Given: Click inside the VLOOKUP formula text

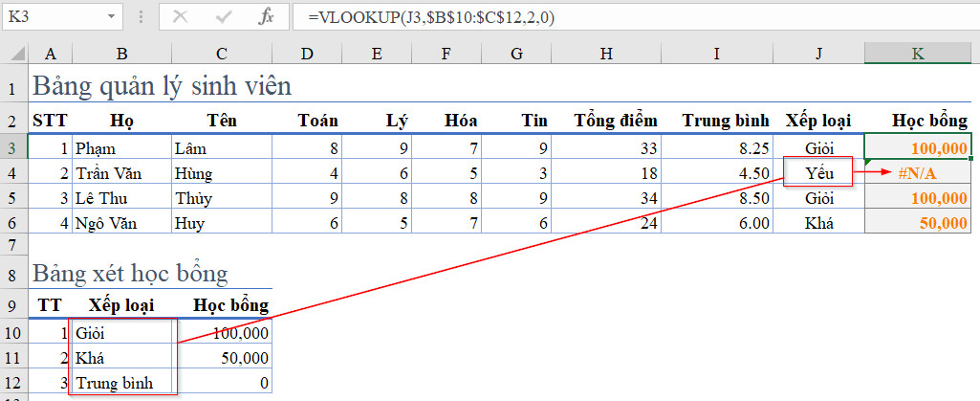Looking at the screenshot, I should (430, 17).
